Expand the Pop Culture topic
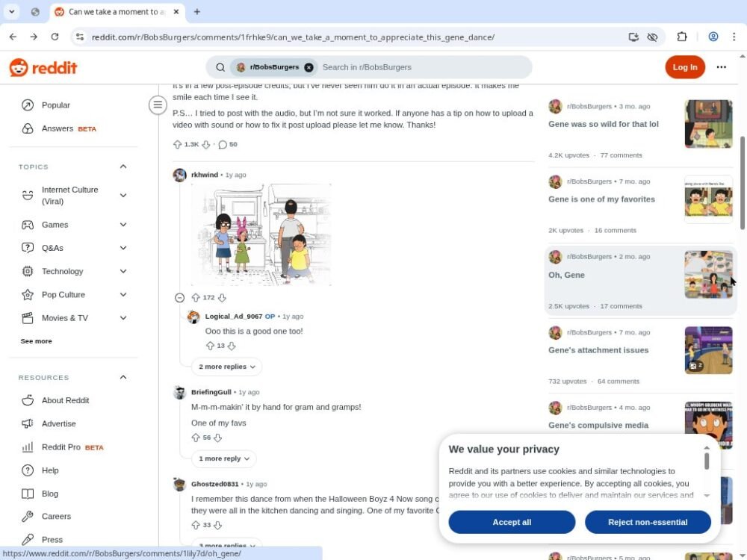Image resolution: width=747 pixels, height=560 pixels. pyautogui.click(x=123, y=295)
